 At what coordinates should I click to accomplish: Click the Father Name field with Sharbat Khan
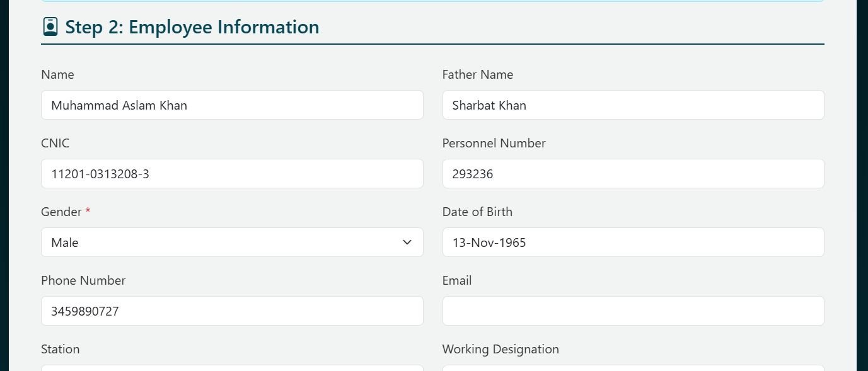coord(633,105)
